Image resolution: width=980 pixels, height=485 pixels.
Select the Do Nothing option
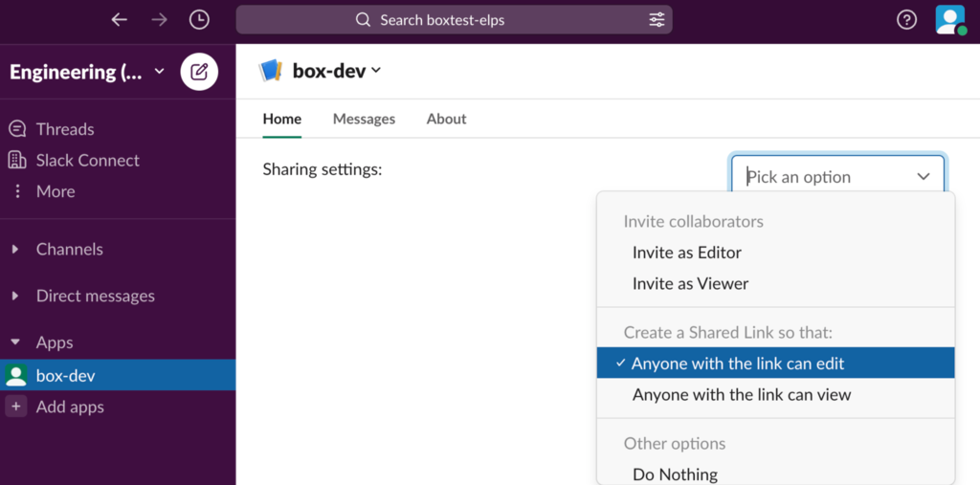(x=775, y=474)
